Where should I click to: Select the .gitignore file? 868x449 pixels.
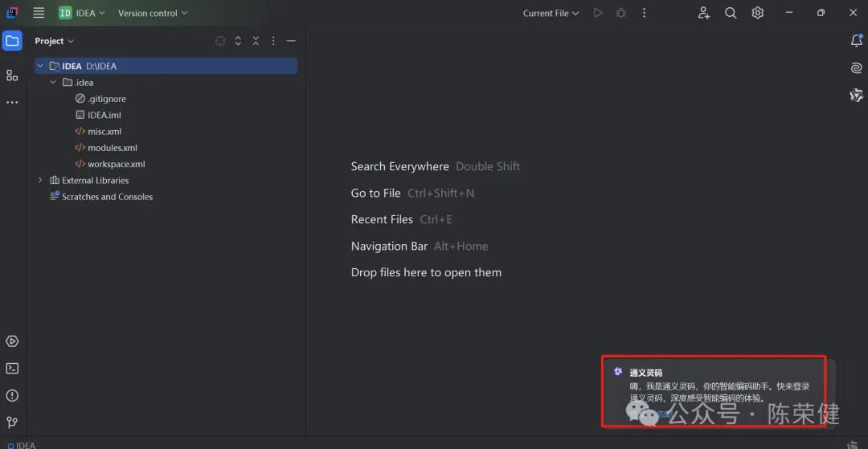pos(100,99)
